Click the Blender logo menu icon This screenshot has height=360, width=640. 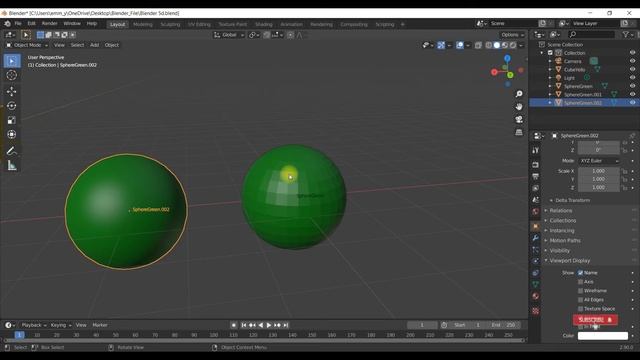click(7, 24)
